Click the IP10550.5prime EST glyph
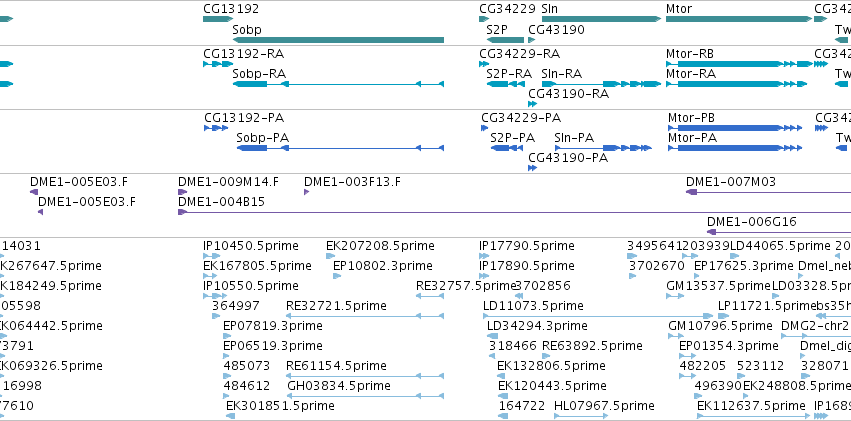Image resolution: width=851 pixels, height=421 pixels. 215,296
